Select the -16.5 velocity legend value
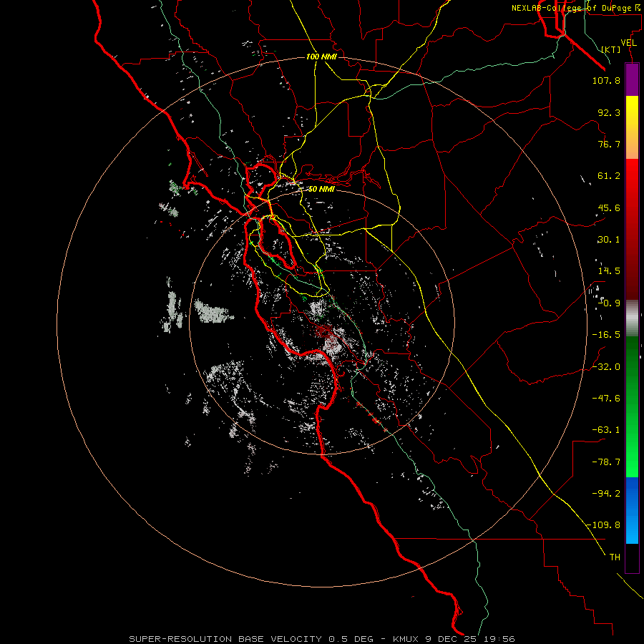644x644 pixels. tap(606, 335)
